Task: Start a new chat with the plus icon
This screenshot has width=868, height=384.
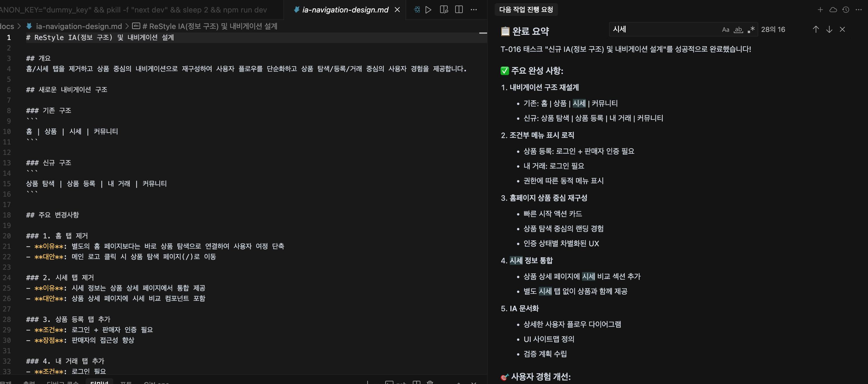Action: (x=820, y=10)
